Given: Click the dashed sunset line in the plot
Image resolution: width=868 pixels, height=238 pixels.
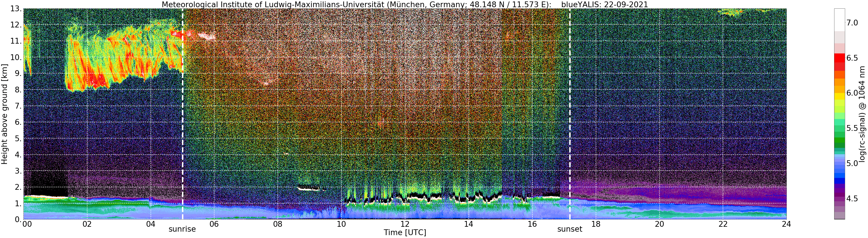Looking at the screenshot, I should [x=570, y=114].
